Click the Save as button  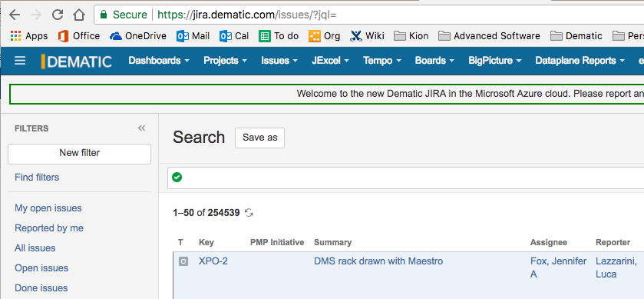[259, 138]
